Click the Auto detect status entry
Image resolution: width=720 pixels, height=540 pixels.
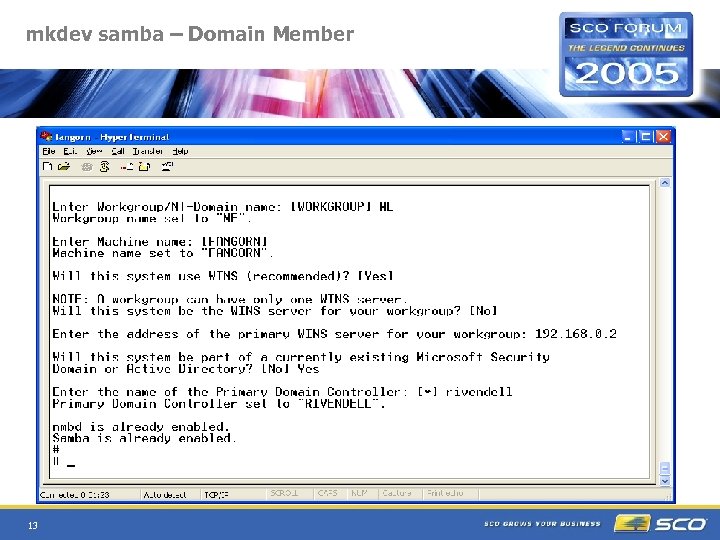pyautogui.click(x=165, y=495)
